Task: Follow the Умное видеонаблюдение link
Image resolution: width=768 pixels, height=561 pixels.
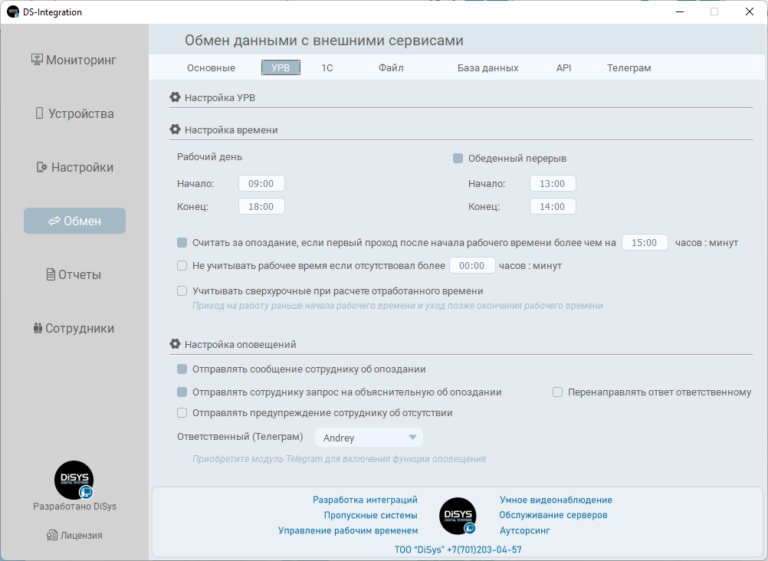Action: point(555,500)
